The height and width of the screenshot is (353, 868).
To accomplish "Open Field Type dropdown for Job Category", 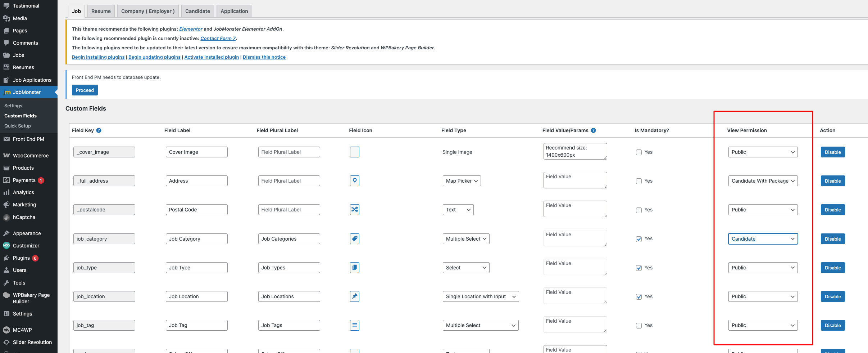I will click(x=466, y=239).
